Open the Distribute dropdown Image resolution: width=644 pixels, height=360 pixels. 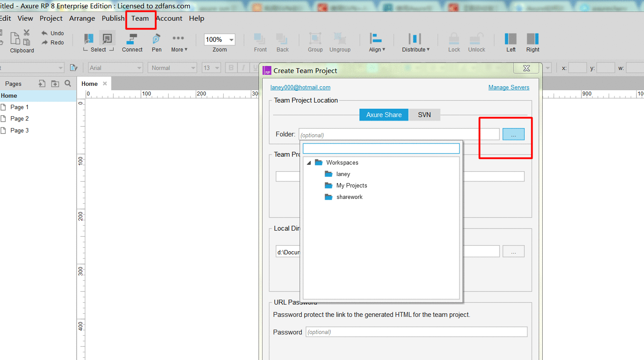tap(415, 43)
